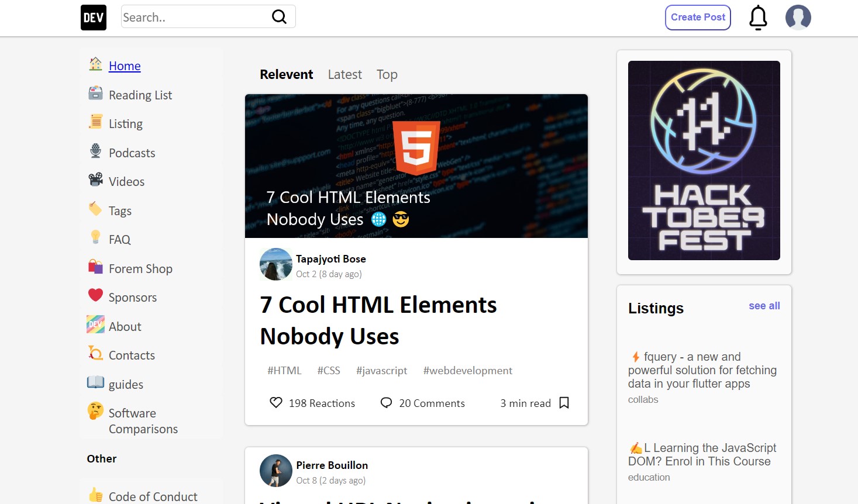Click the DEV logo in the top bar
This screenshot has height=504, width=858.
click(93, 17)
